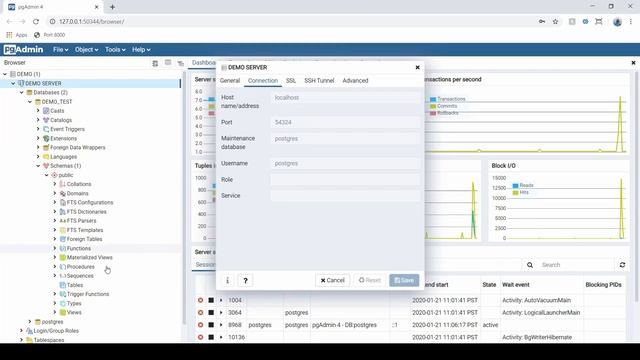Image resolution: width=640 pixels, height=360 pixels.
Task: Collapse the DEMO (1) server group
Action: (x=5, y=74)
